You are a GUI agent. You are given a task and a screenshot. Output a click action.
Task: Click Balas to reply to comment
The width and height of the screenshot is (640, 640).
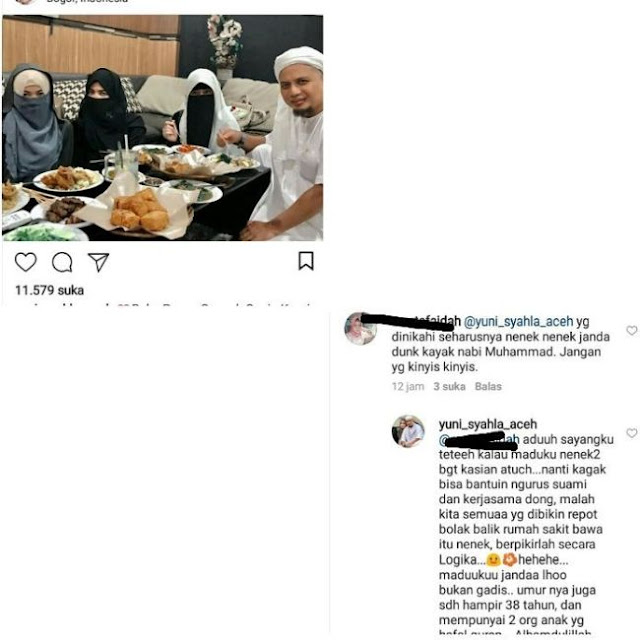coord(488,387)
